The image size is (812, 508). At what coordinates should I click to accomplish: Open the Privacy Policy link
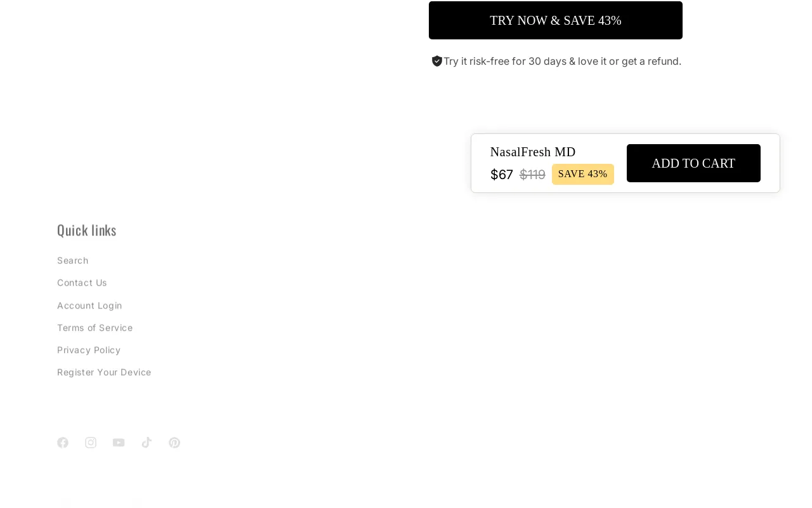(x=89, y=350)
